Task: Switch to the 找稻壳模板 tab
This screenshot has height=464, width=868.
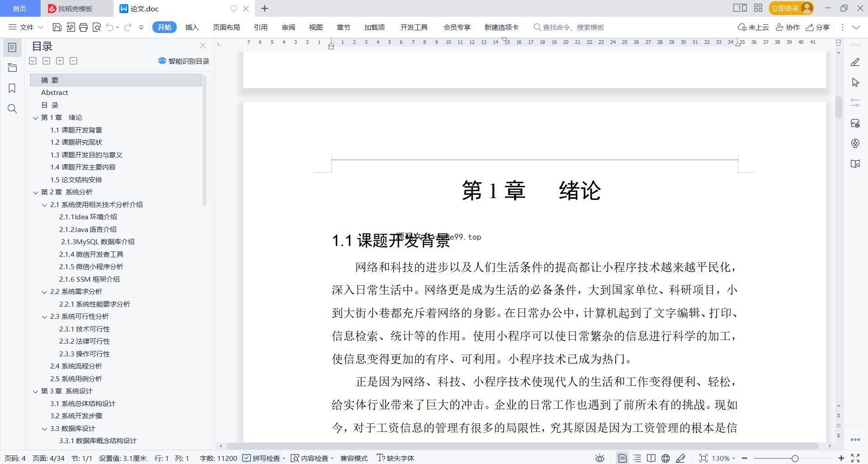Action: tap(75, 9)
